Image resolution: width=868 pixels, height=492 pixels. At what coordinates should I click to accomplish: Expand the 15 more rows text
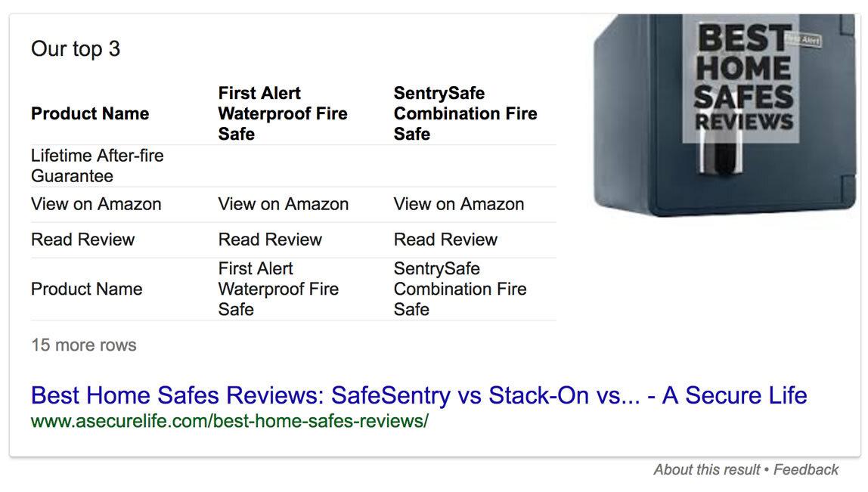[84, 345]
